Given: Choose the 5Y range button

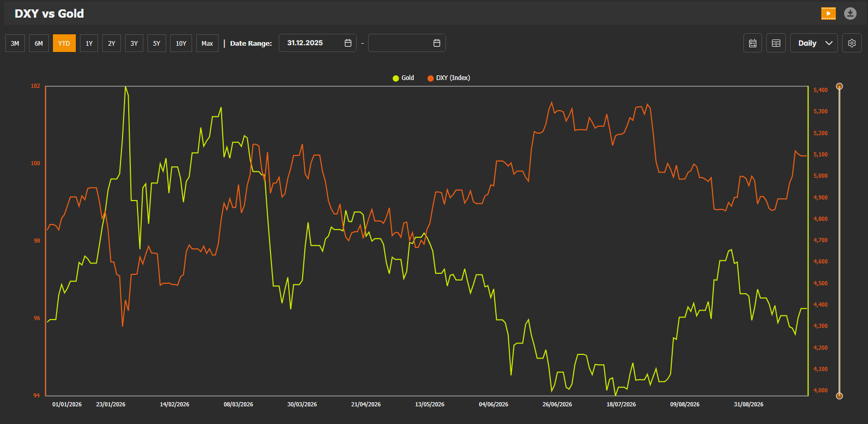Looking at the screenshot, I should [157, 43].
